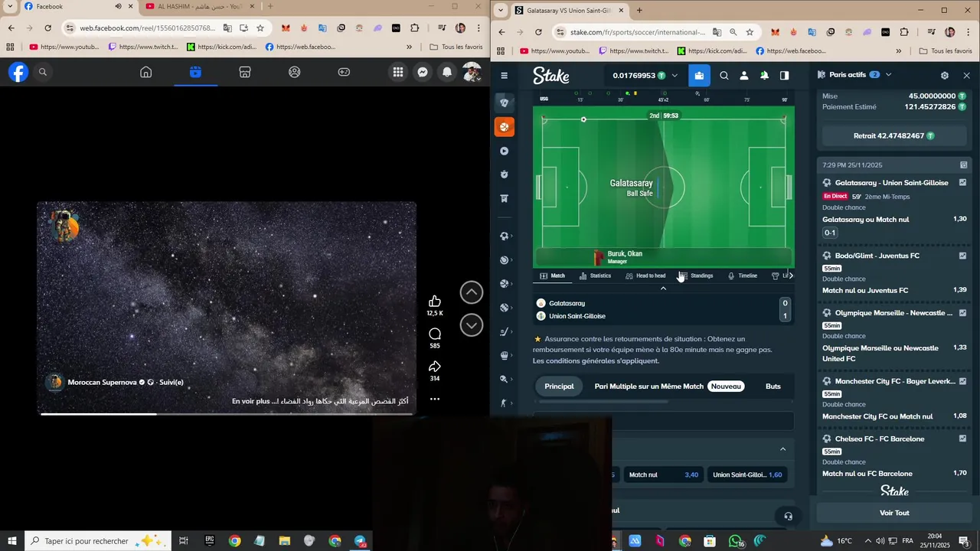Show more match tracker tabs arrow
This screenshot has height=551, width=980.
pyautogui.click(x=790, y=275)
